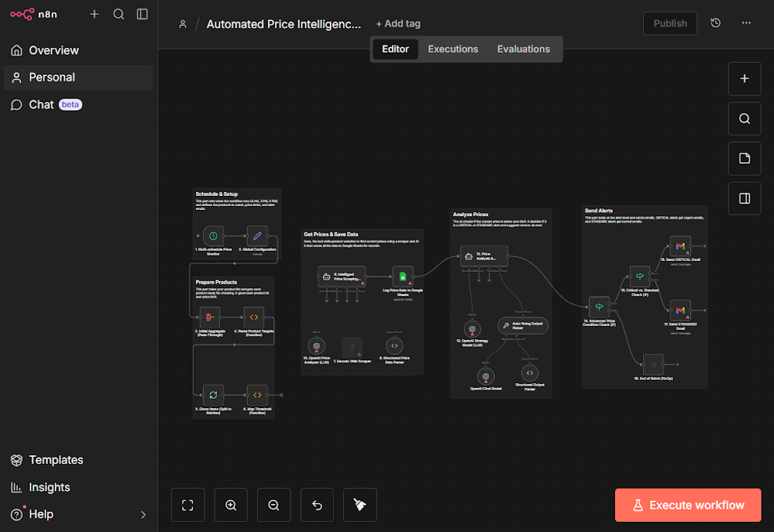Click the Send CRITICAL Email Gmail node

pyautogui.click(x=680, y=246)
